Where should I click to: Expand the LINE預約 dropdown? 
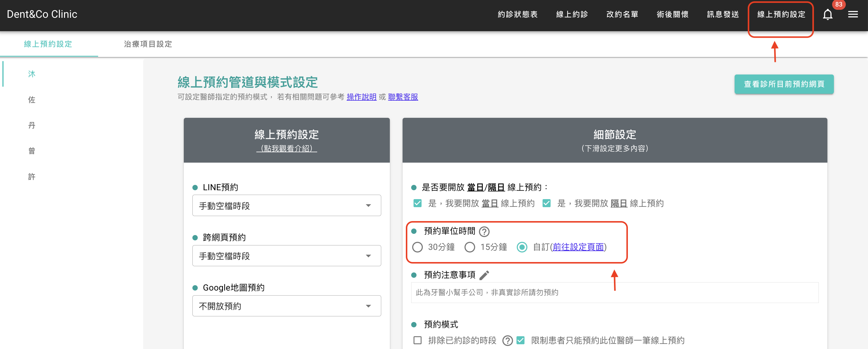(x=286, y=205)
